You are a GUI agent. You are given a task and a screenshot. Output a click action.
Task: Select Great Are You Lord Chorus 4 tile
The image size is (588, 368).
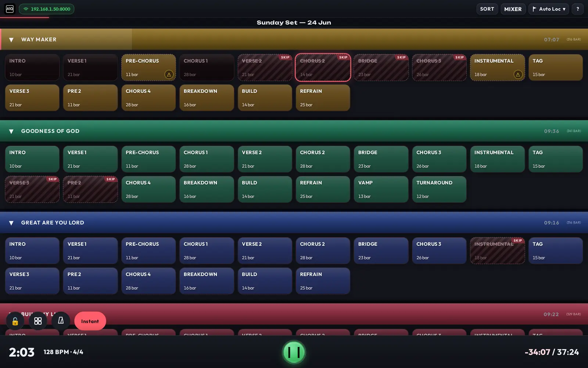tap(148, 281)
